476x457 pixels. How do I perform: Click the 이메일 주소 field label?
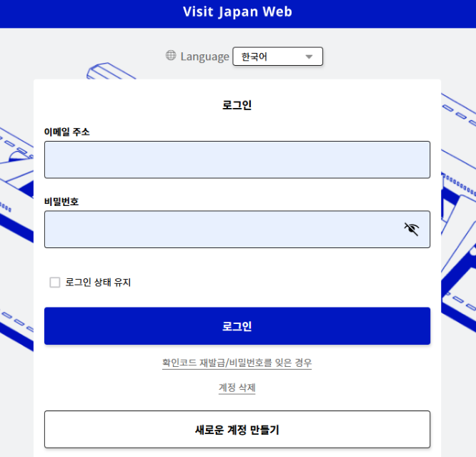[66, 132]
